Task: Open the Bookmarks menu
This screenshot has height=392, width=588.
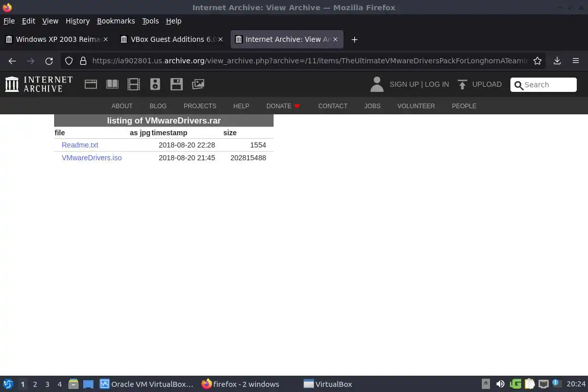Action: click(x=116, y=21)
